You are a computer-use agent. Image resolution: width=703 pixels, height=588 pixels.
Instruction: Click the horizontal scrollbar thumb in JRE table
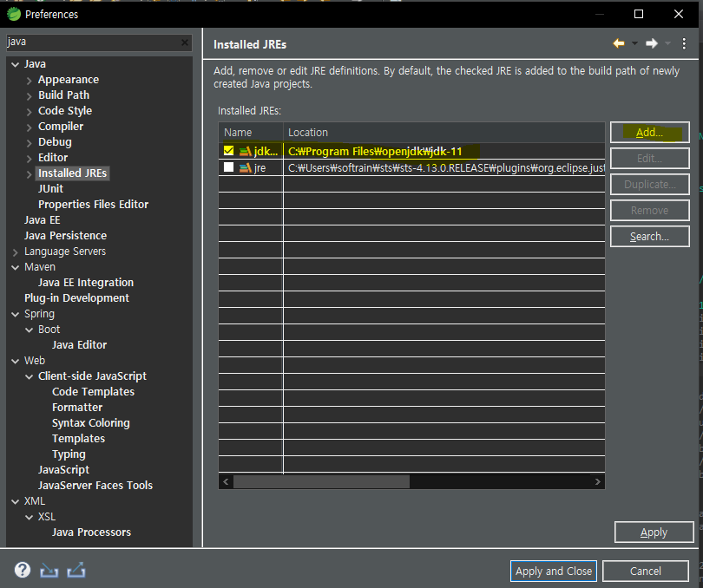click(x=321, y=482)
